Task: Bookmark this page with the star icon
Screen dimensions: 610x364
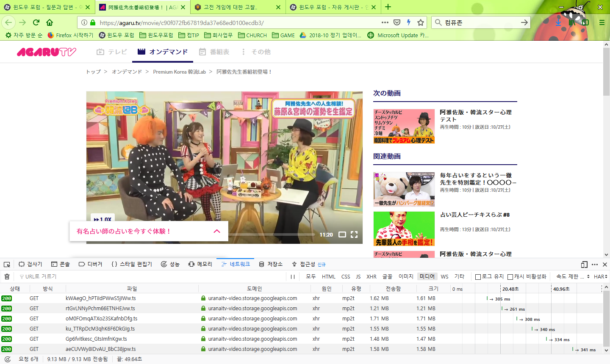Action: point(421,22)
